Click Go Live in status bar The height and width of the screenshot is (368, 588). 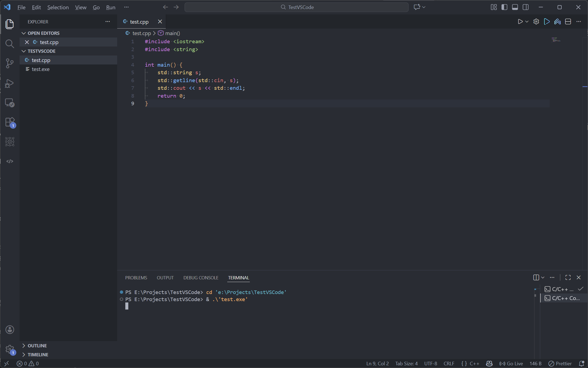[x=511, y=363]
